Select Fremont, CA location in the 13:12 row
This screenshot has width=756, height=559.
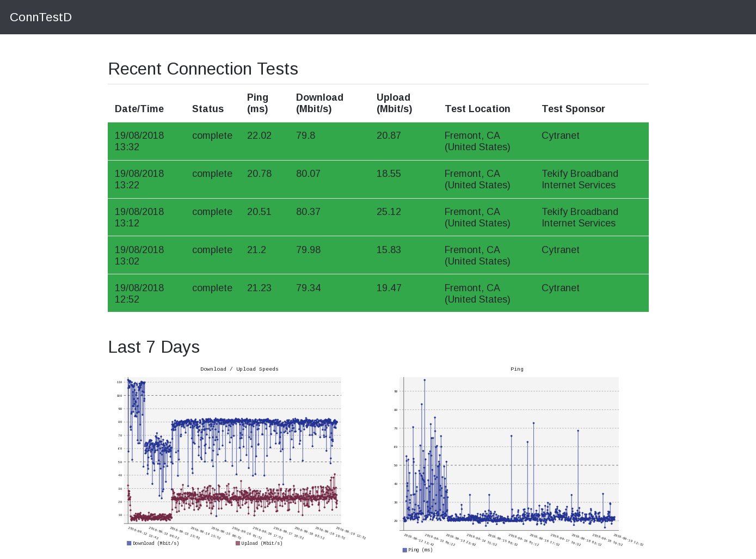point(477,218)
